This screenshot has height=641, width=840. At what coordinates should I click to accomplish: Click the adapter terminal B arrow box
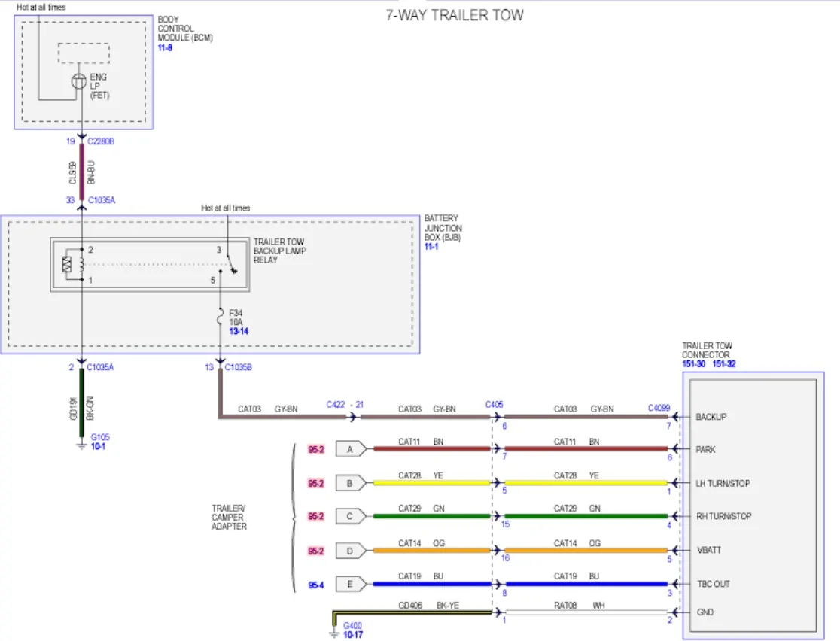352,484
